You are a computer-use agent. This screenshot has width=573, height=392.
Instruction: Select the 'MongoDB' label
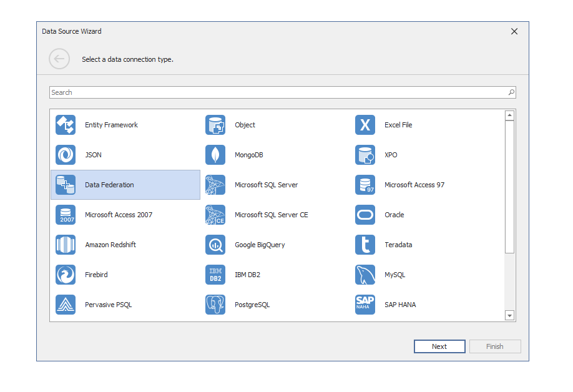pos(249,155)
